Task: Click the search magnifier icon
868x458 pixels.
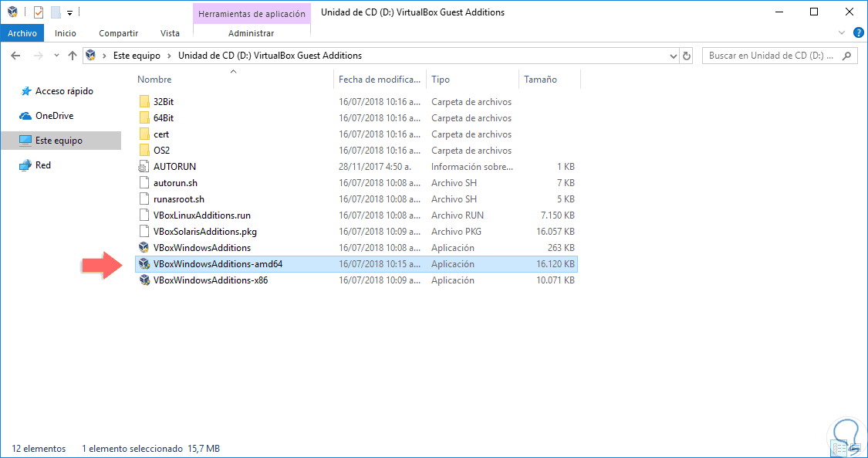Action: pyautogui.click(x=846, y=56)
